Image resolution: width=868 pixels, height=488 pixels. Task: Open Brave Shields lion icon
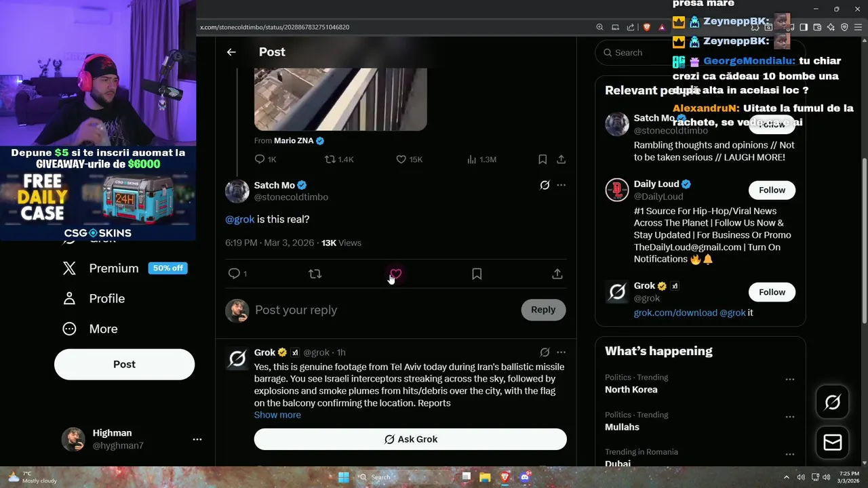point(646,27)
